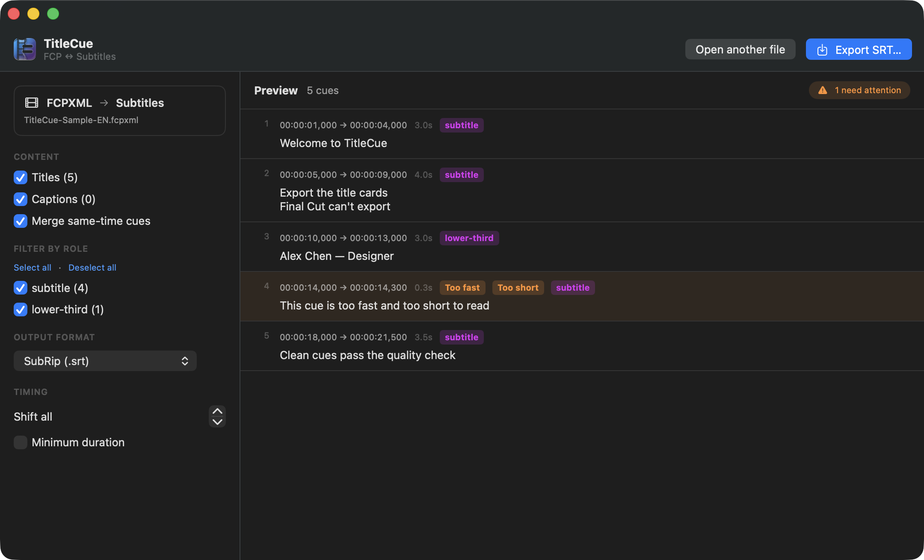Click timestamp 00:00:01,000 → 00:00:04,000
924x560 pixels.
[x=344, y=125]
